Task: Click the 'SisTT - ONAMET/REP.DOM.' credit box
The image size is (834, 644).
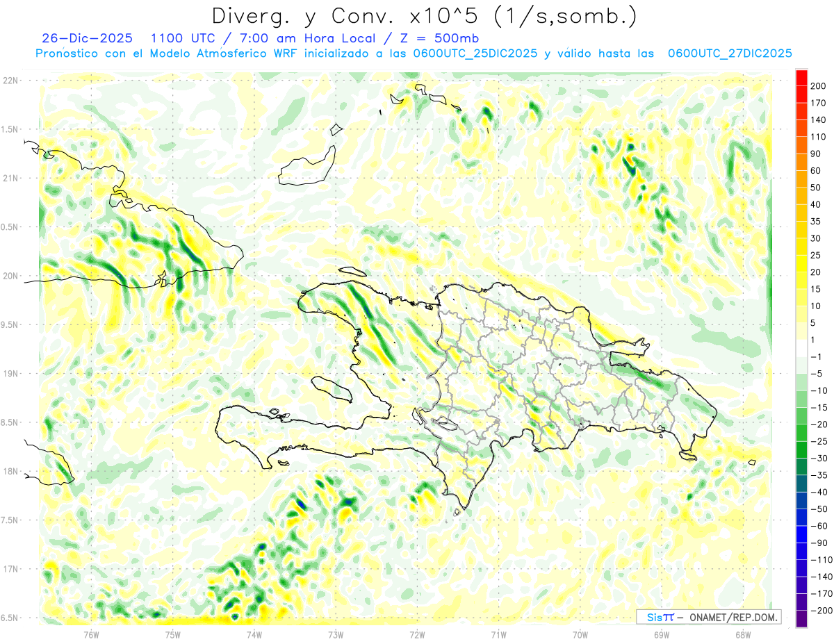Action: 708,617
